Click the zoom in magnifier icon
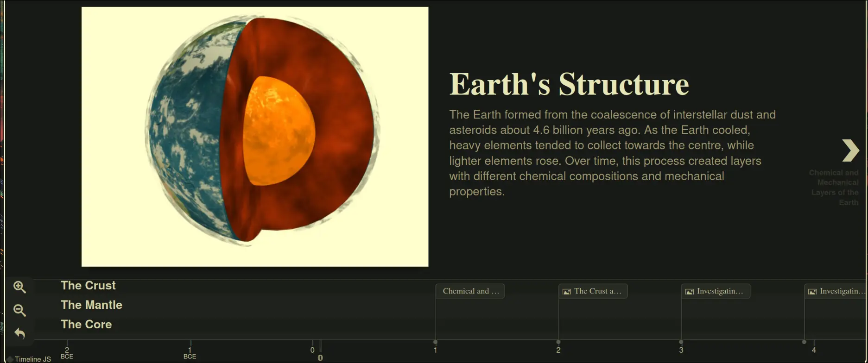 coord(19,287)
